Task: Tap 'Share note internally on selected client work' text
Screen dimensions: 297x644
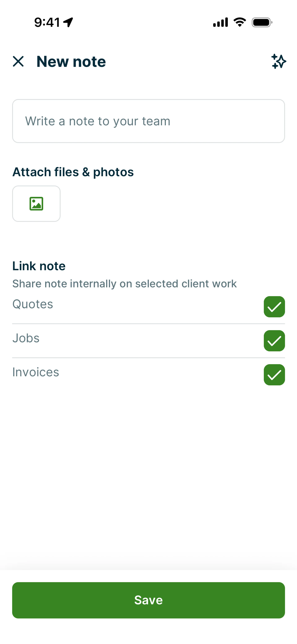Action: point(125,284)
